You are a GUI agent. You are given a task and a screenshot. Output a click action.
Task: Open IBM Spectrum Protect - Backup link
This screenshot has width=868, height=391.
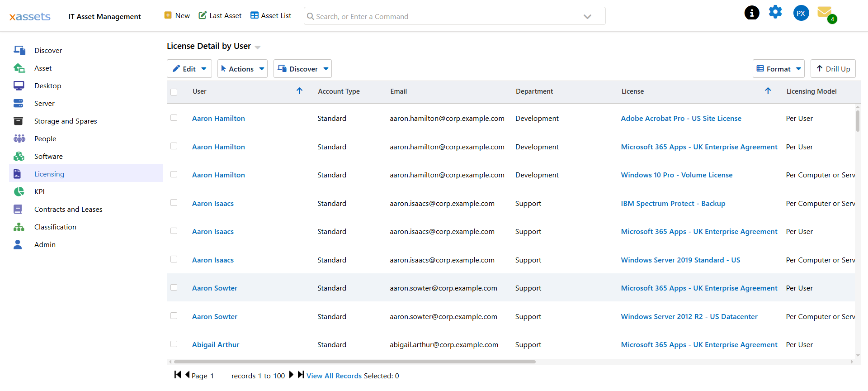tap(673, 203)
